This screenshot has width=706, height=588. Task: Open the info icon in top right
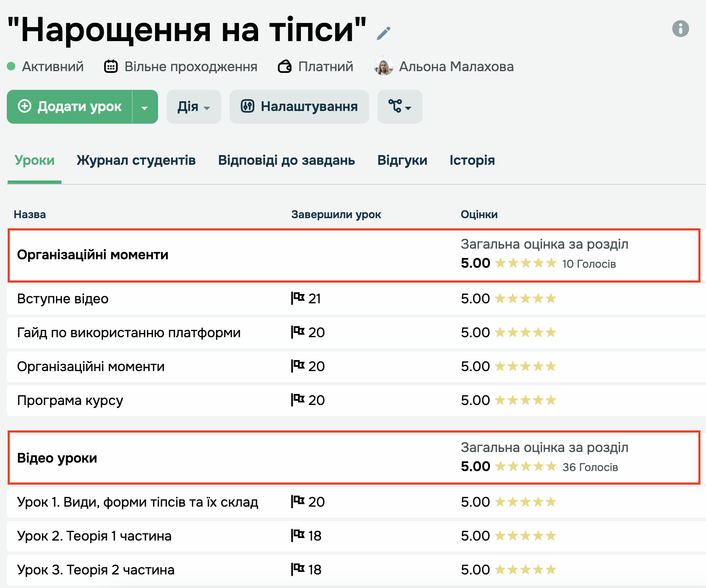(x=680, y=29)
